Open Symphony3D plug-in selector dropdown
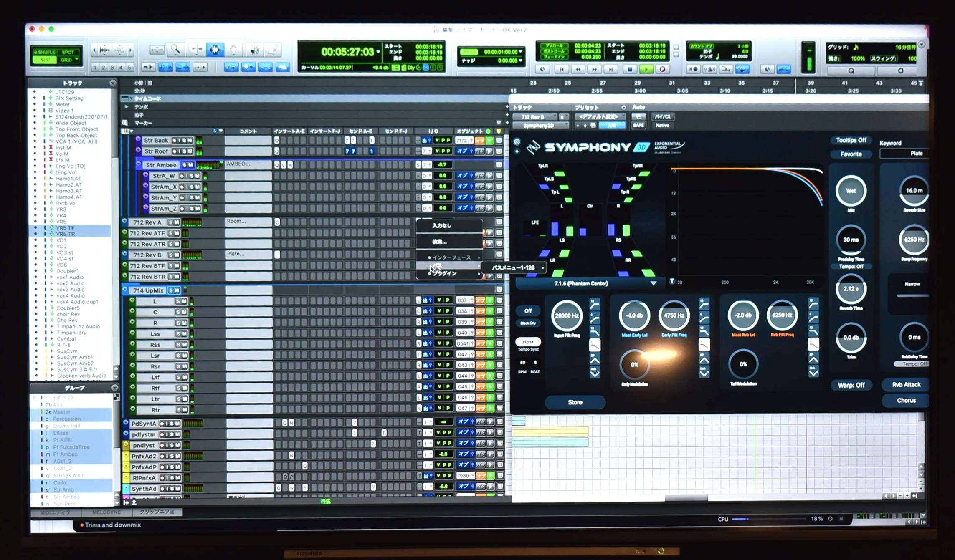 (x=540, y=125)
